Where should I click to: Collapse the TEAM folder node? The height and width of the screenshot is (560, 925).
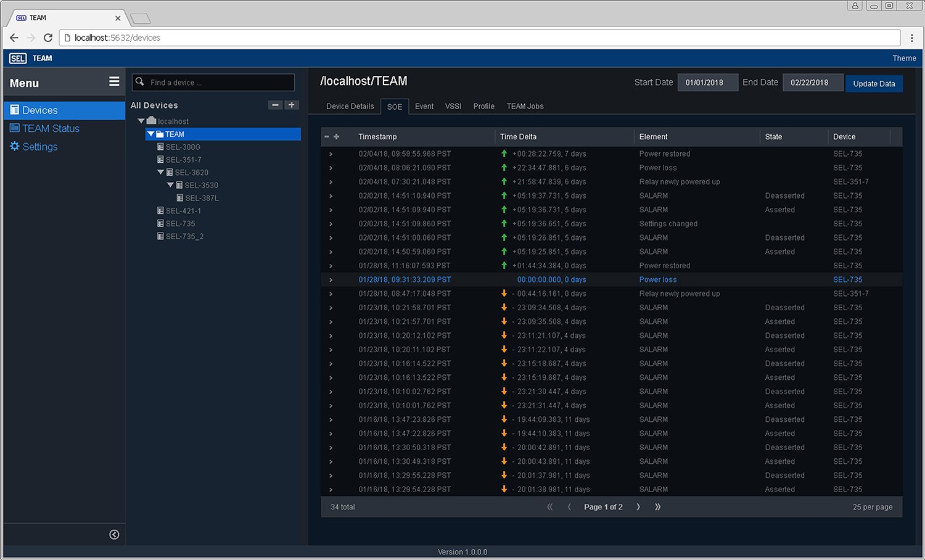(150, 134)
